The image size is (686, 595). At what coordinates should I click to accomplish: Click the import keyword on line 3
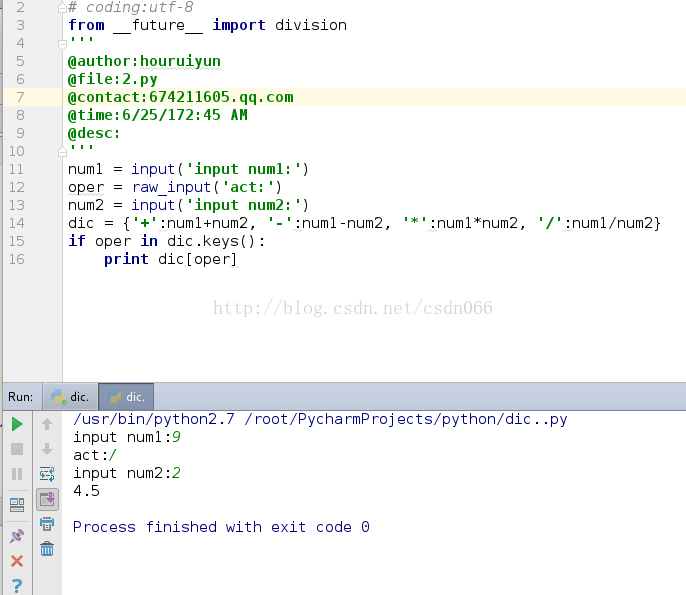tap(239, 25)
